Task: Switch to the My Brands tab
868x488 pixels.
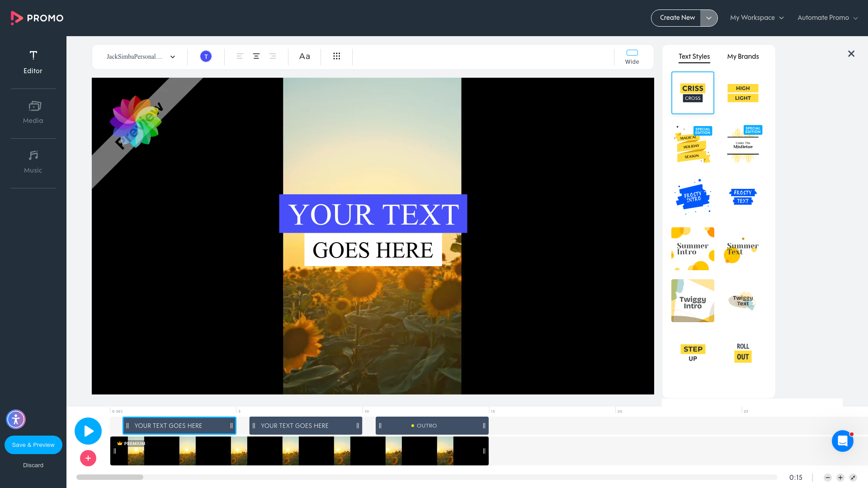Action: coord(743,56)
